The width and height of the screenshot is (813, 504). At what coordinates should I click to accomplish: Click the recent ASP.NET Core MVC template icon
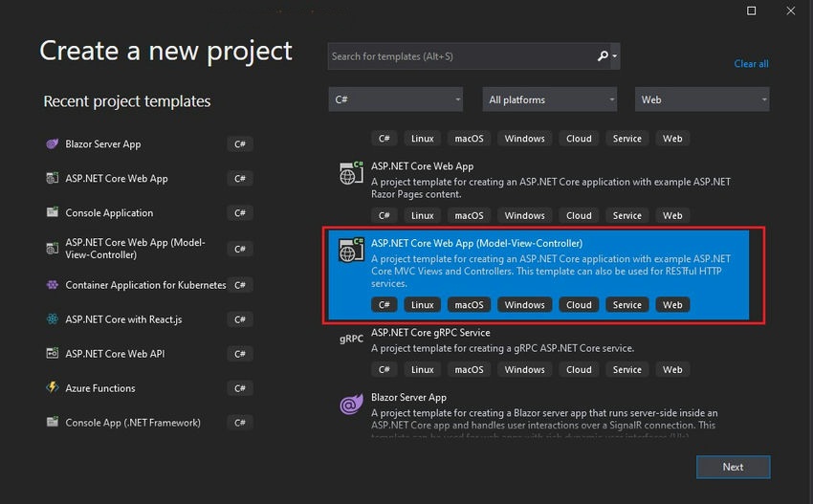tap(52, 249)
